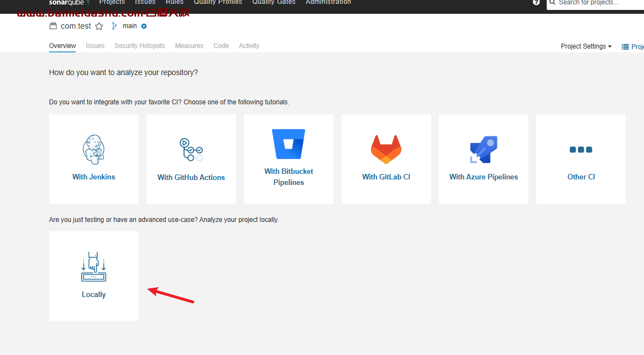
Task: Click the Locally hand-press icon
Action: point(93,267)
